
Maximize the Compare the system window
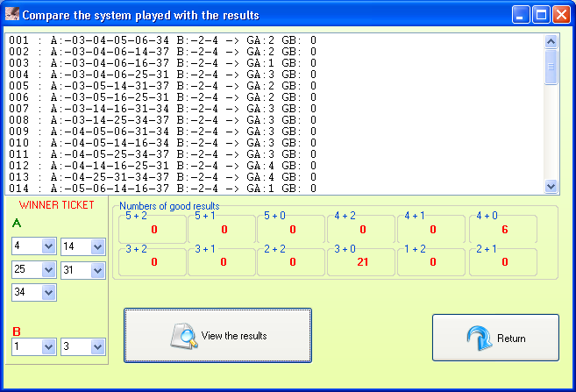(x=541, y=15)
